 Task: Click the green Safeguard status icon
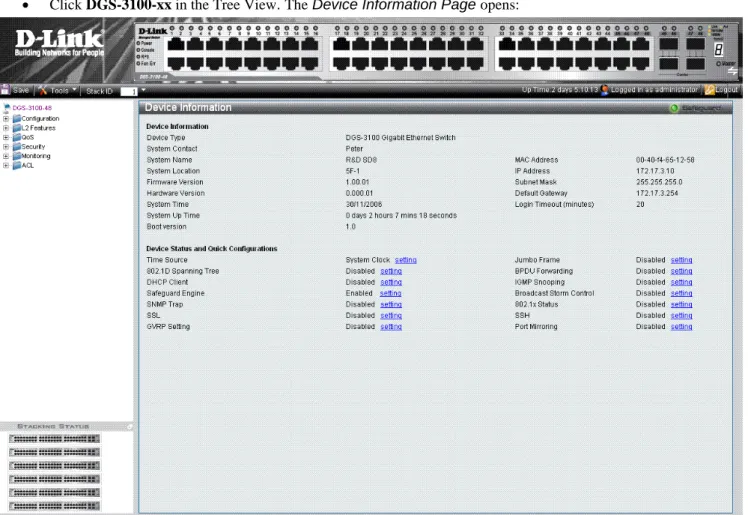(x=674, y=108)
